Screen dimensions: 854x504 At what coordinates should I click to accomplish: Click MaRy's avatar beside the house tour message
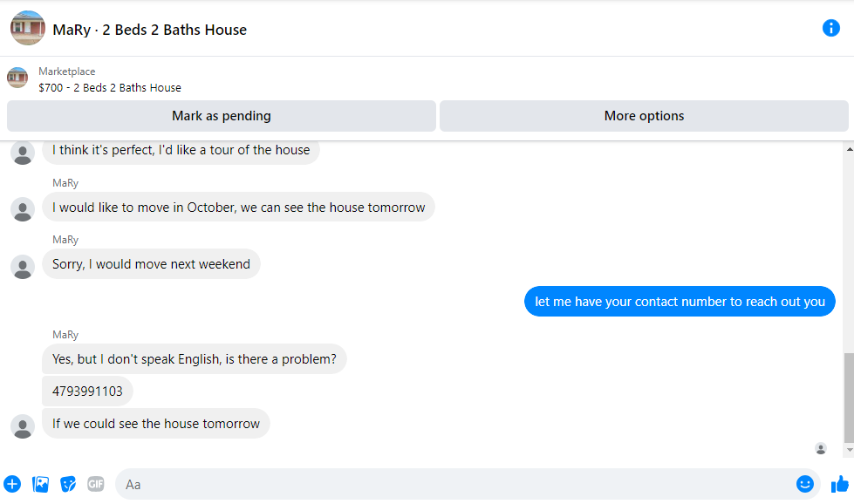(23, 153)
